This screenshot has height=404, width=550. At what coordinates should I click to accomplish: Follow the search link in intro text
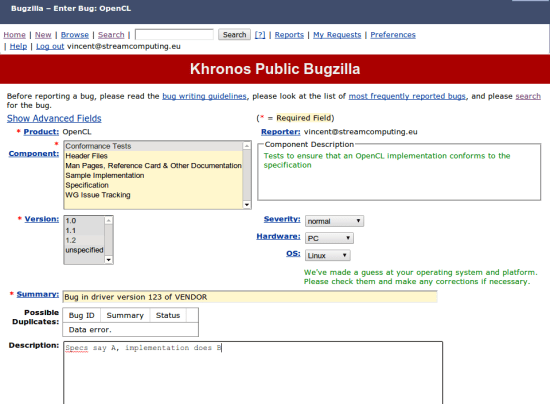click(x=528, y=96)
